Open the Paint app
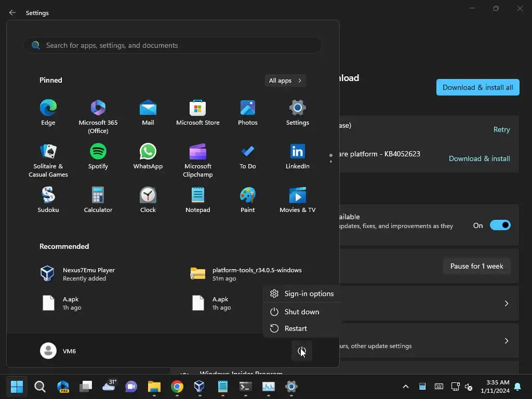 (x=248, y=200)
